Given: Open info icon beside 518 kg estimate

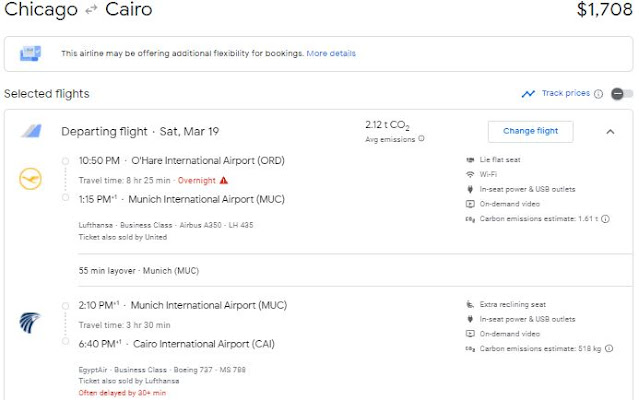Looking at the screenshot, I should [609, 349].
